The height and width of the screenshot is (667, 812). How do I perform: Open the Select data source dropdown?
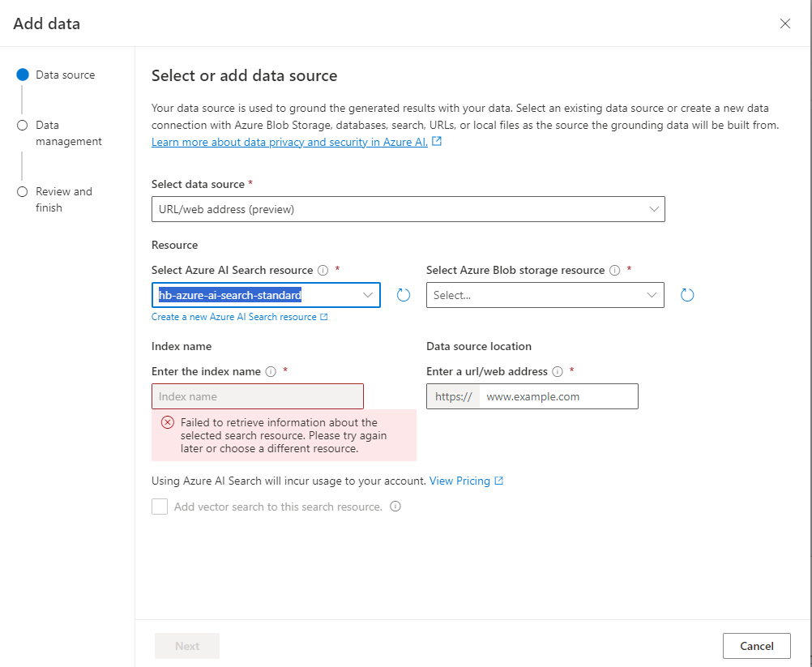point(408,209)
